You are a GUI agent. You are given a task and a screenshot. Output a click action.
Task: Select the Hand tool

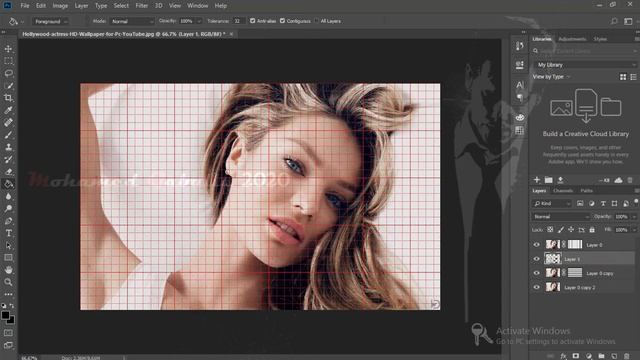tap(8, 270)
